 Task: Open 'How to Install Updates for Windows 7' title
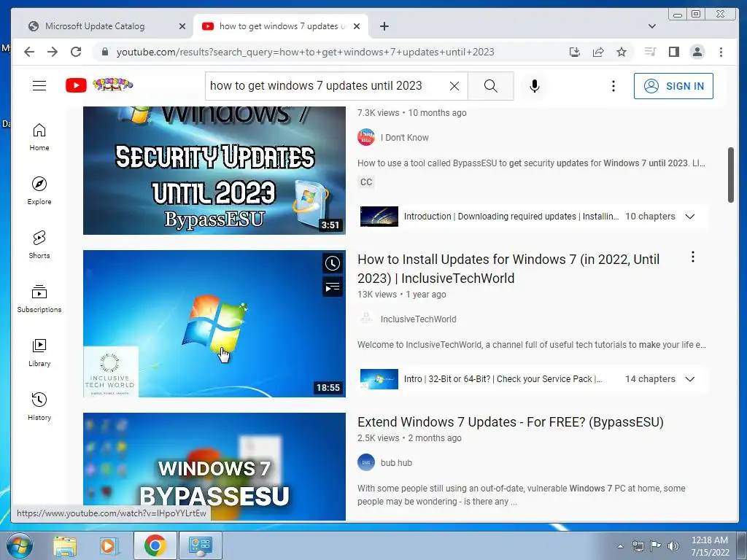(x=508, y=268)
